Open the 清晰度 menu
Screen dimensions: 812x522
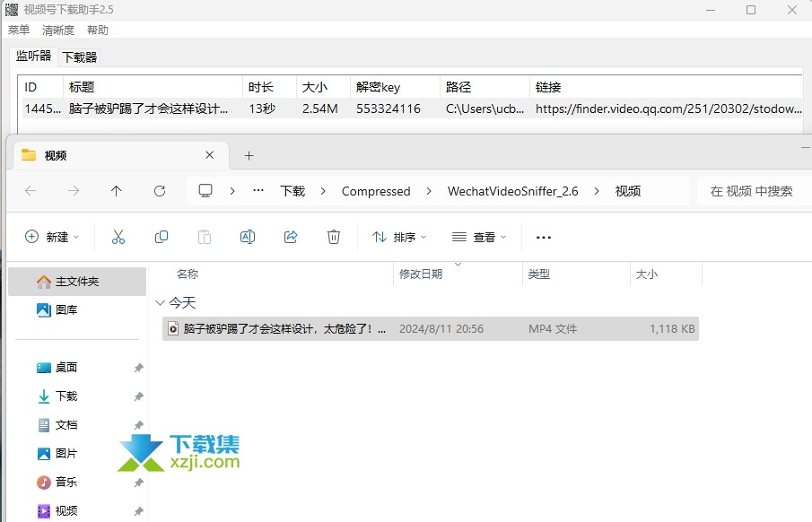57,30
